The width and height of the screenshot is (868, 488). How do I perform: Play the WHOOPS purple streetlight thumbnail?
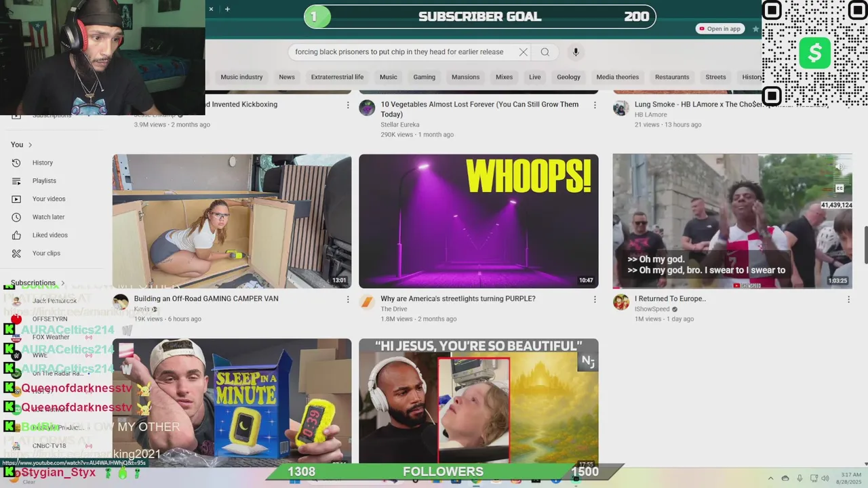[x=479, y=221]
